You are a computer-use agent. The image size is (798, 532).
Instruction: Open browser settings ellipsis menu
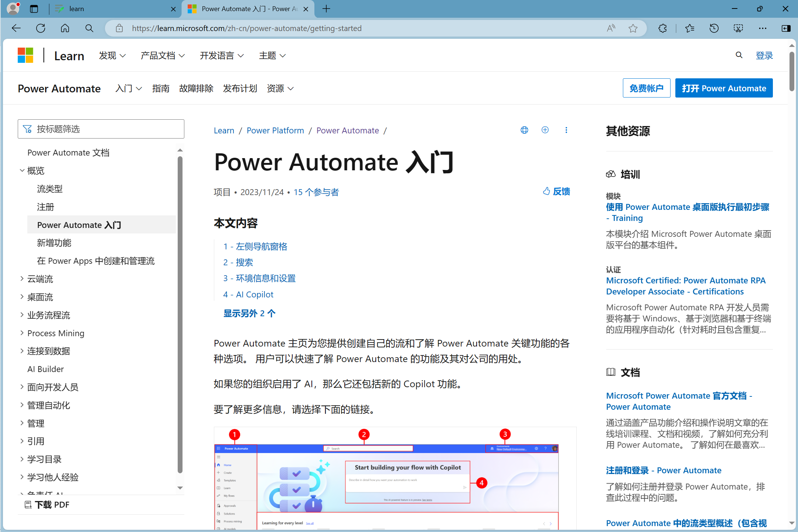pos(763,28)
